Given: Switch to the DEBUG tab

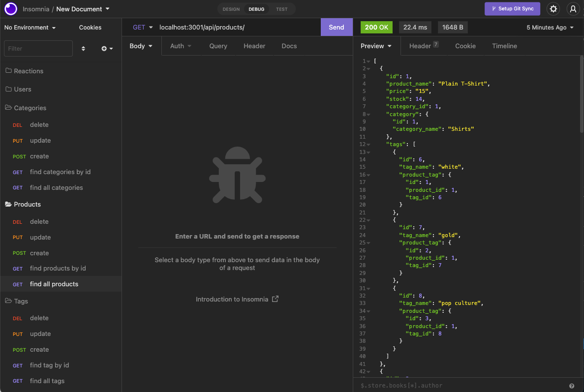Looking at the screenshot, I should pyautogui.click(x=256, y=9).
